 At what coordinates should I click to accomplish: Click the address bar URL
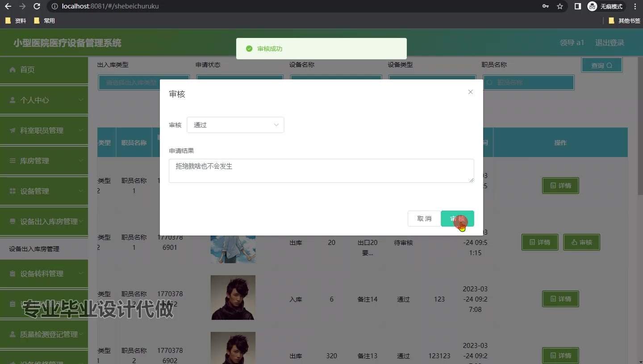(x=110, y=6)
